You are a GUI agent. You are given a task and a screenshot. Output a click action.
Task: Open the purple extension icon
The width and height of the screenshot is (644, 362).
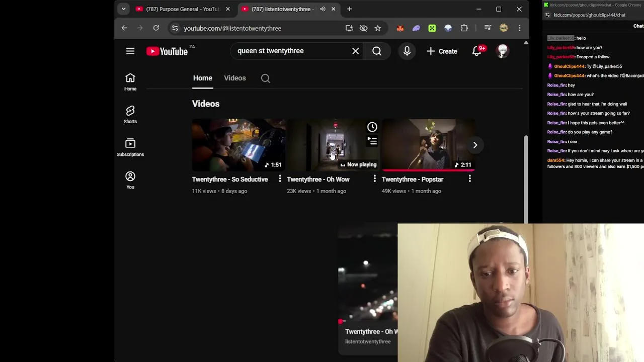pos(416,28)
